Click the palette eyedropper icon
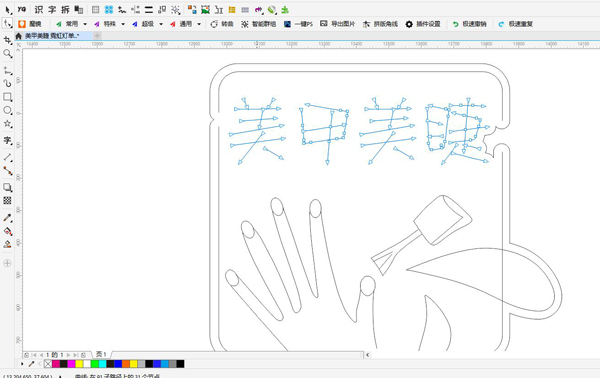600x378 pixels. (31, 364)
